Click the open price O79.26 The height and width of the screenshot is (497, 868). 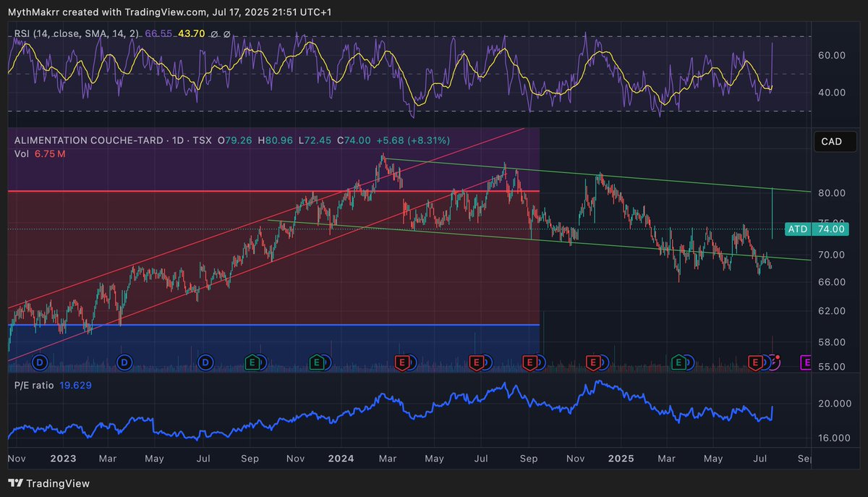tap(236, 140)
